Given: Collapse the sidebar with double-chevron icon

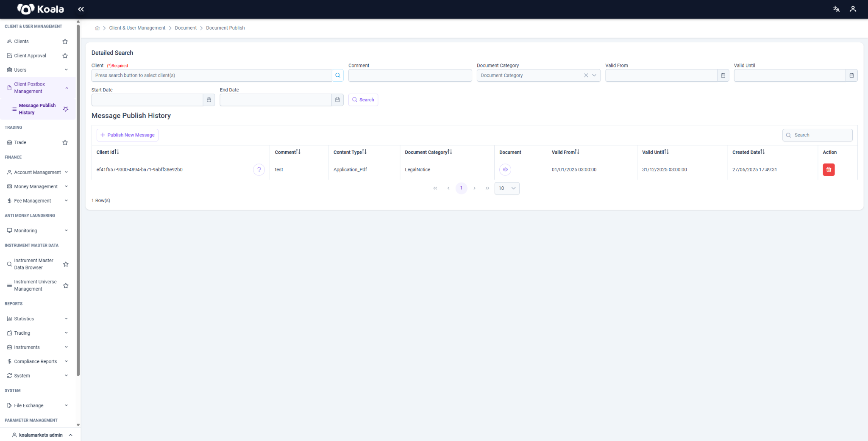Looking at the screenshot, I should click(81, 9).
